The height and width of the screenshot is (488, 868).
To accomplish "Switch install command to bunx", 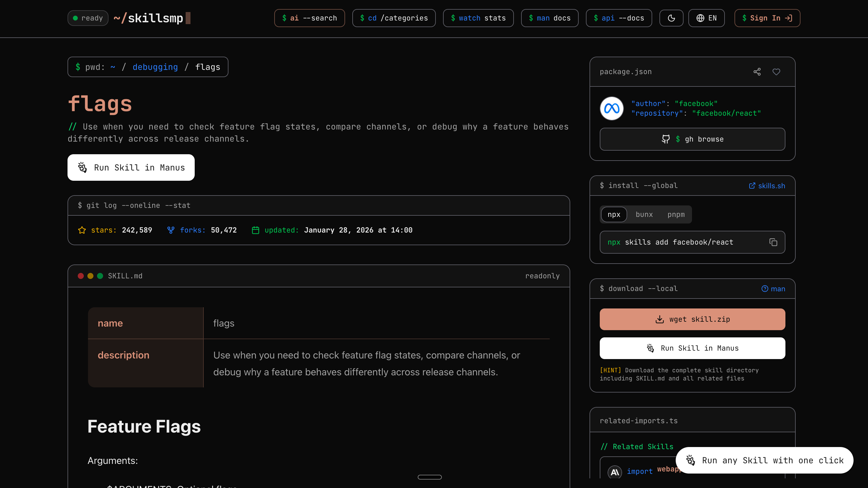I will click(644, 214).
